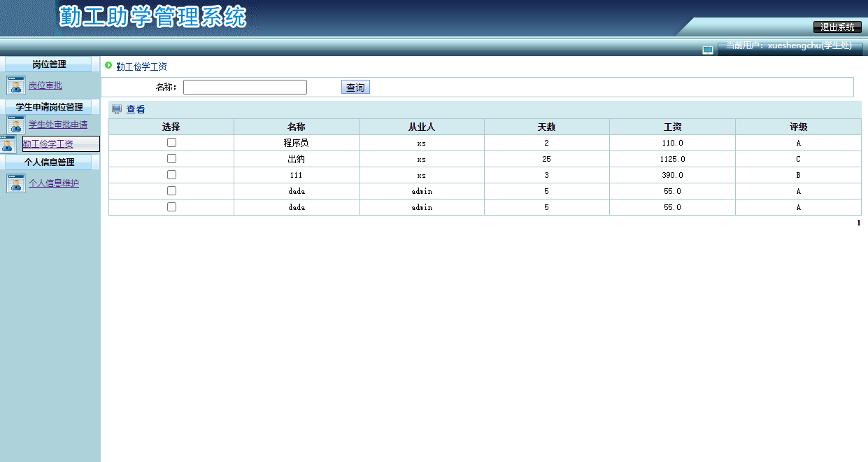Click the 查询 search button
This screenshot has height=462, width=868.
pos(355,86)
